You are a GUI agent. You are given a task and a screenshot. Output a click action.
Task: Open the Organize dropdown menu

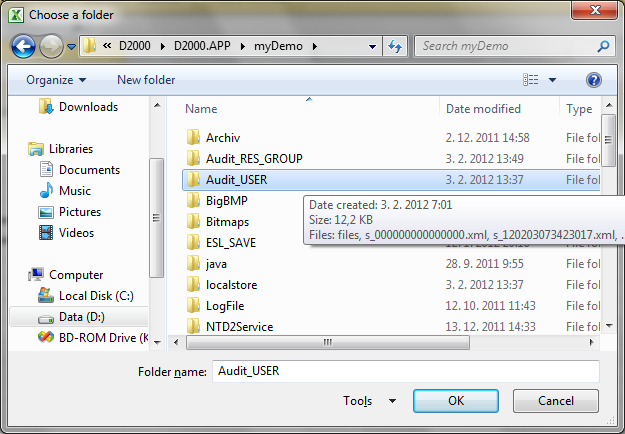click(x=56, y=80)
